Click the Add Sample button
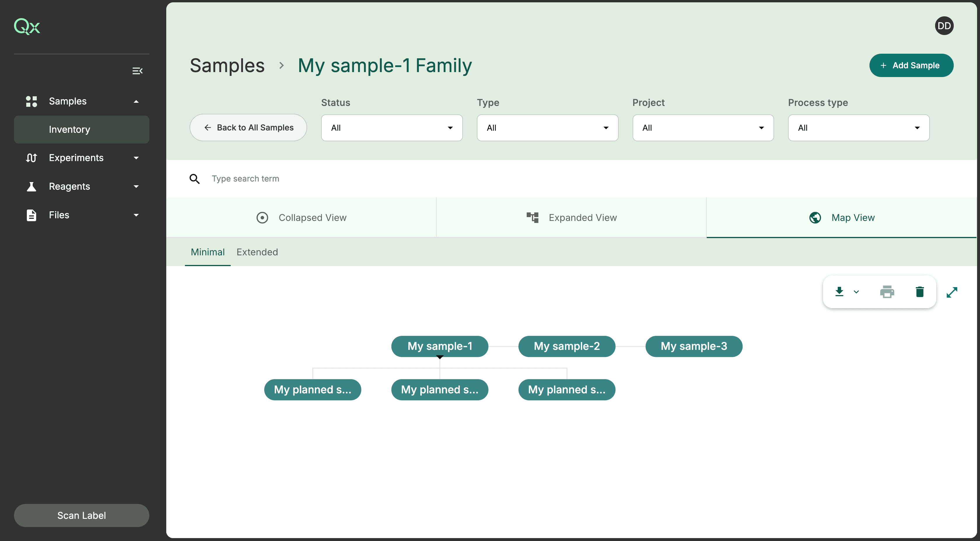Screen dimensions: 980x541 [x=911, y=65]
